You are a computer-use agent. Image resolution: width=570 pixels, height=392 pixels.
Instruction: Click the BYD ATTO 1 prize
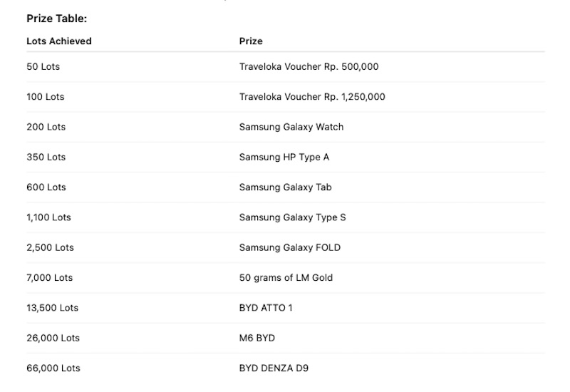266,308
